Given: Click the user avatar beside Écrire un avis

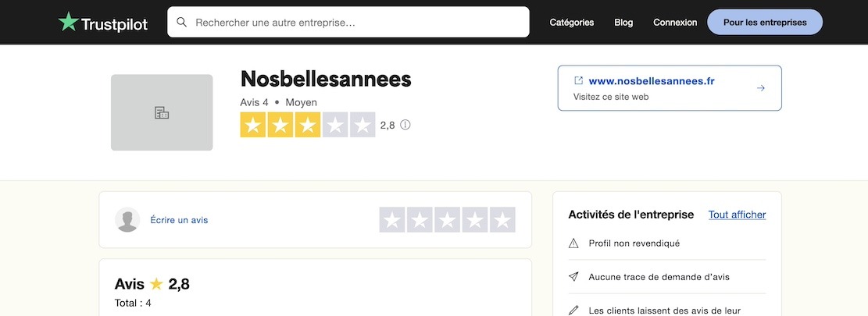Looking at the screenshot, I should point(127,220).
